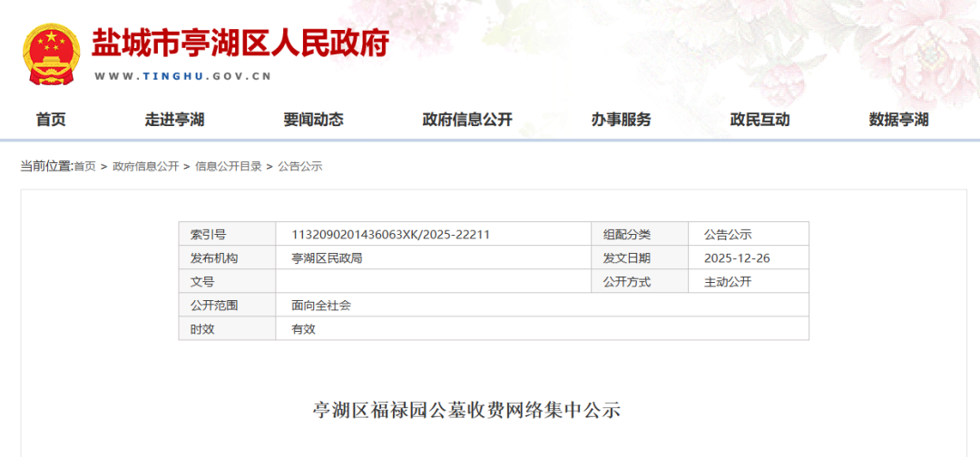980x457 pixels.
Task: Click the national emblem logo icon
Action: [52, 54]
